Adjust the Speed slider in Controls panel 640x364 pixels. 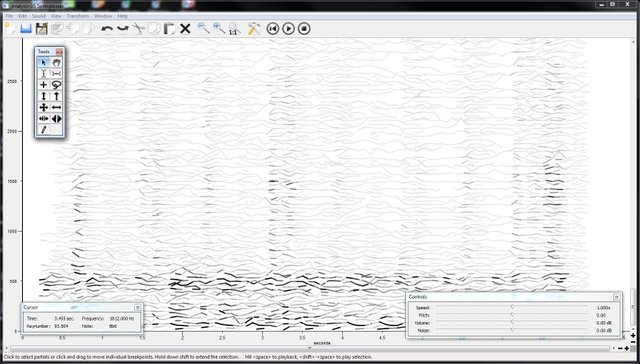point(512,307)
